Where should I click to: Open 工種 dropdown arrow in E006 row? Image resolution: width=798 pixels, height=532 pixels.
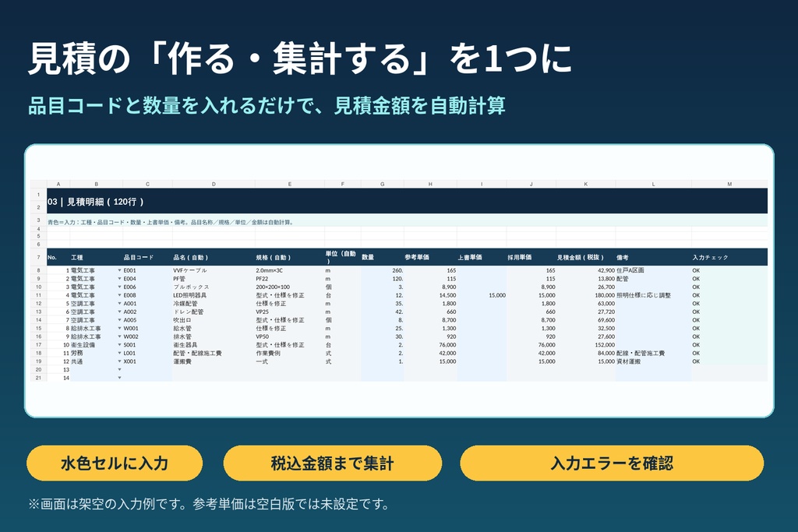(x=119, y=287)
